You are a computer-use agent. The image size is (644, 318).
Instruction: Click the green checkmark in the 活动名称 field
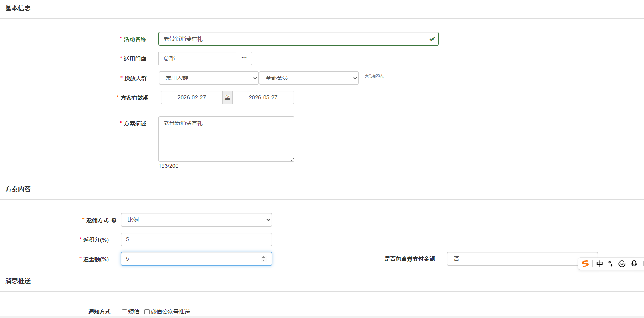point(432,39)
